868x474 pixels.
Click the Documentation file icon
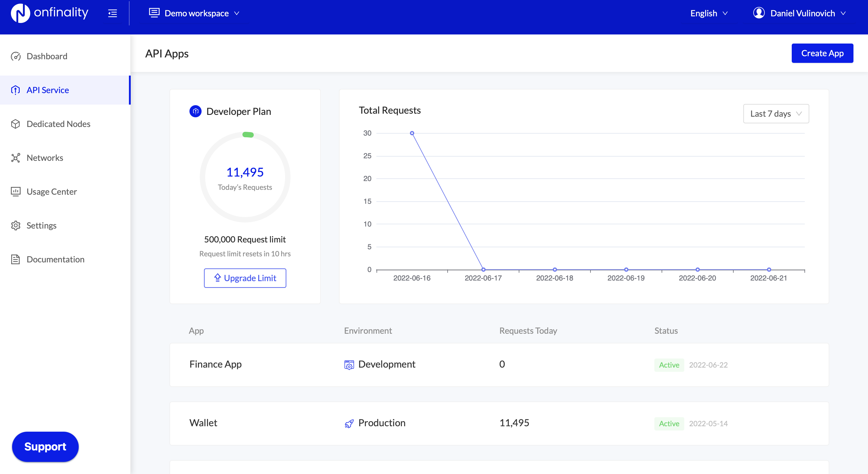[15, 259]
